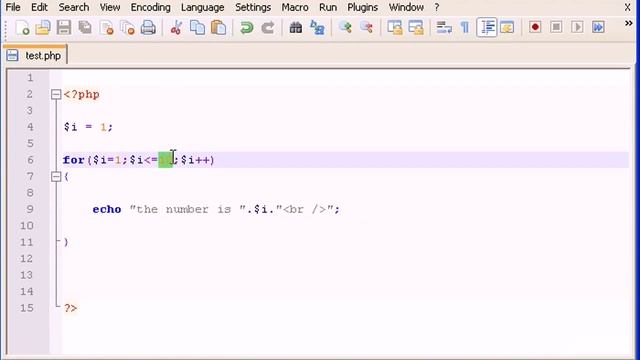Screen dimensions: 640x360
Task: Zoom in with the magnifier plus icon
Action: point(345,27)
